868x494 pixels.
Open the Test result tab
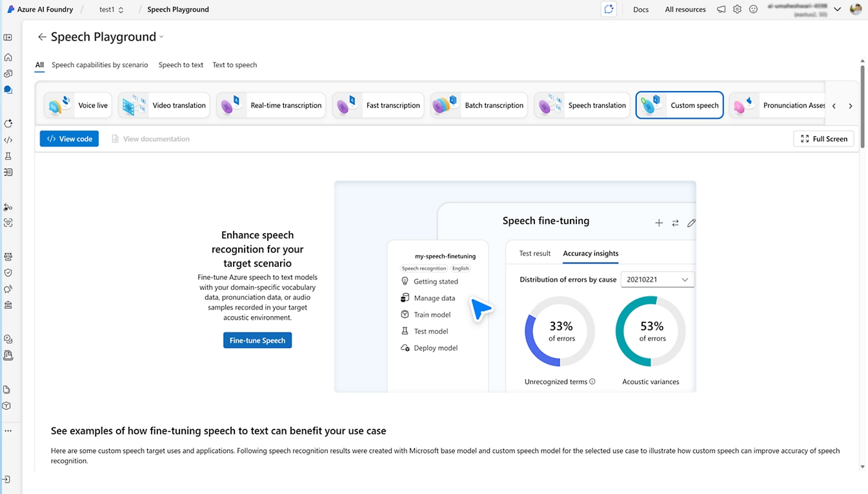(x=535, y=253)
